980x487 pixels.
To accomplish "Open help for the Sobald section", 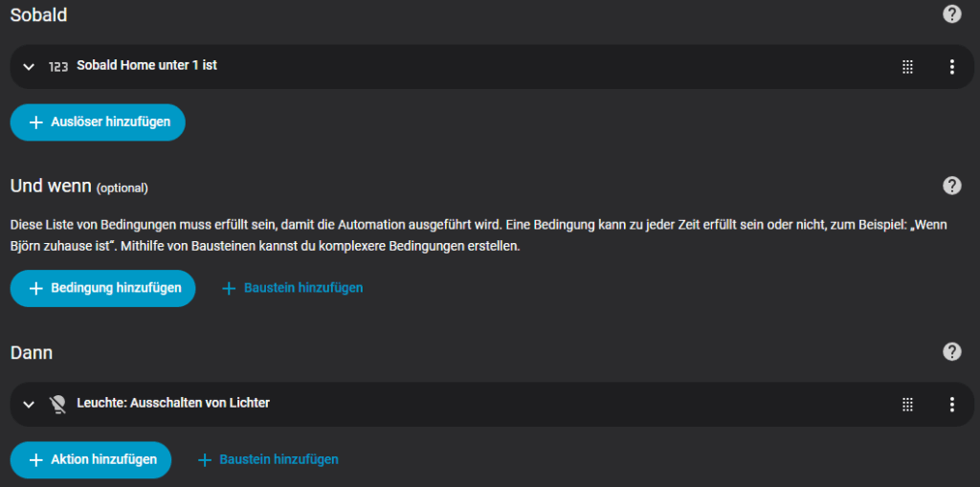I will click(x=951, y=13).
